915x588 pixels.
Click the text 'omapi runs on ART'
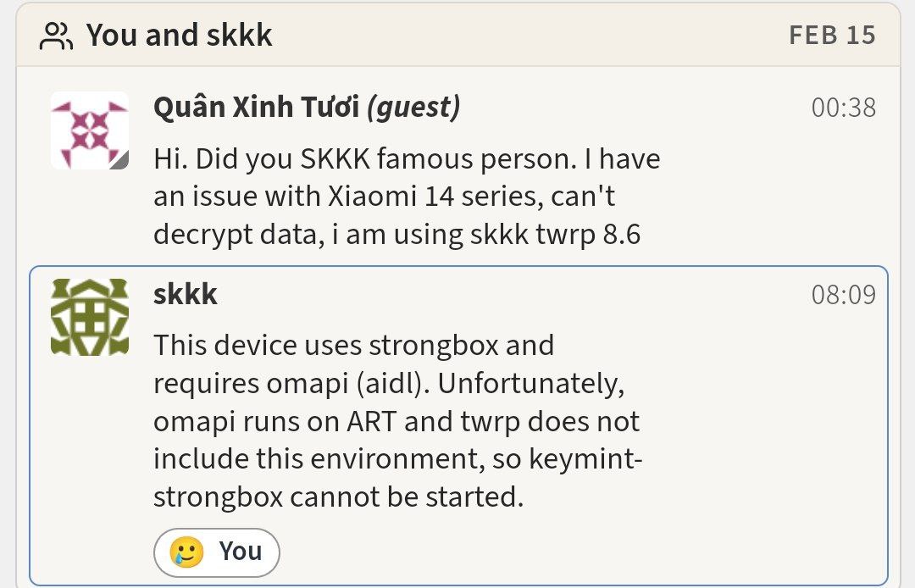pos(274,422)
